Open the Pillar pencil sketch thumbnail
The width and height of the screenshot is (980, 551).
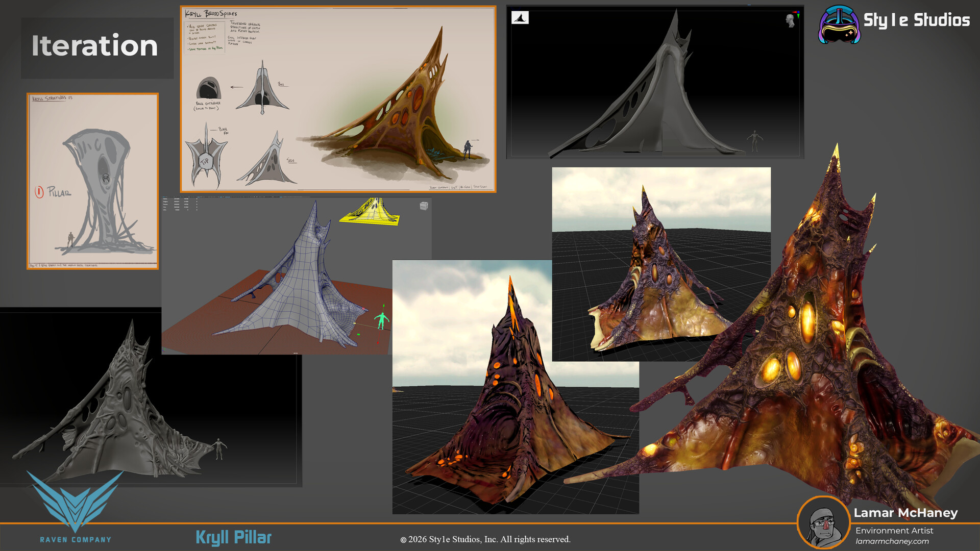click(x=92, y=181)
